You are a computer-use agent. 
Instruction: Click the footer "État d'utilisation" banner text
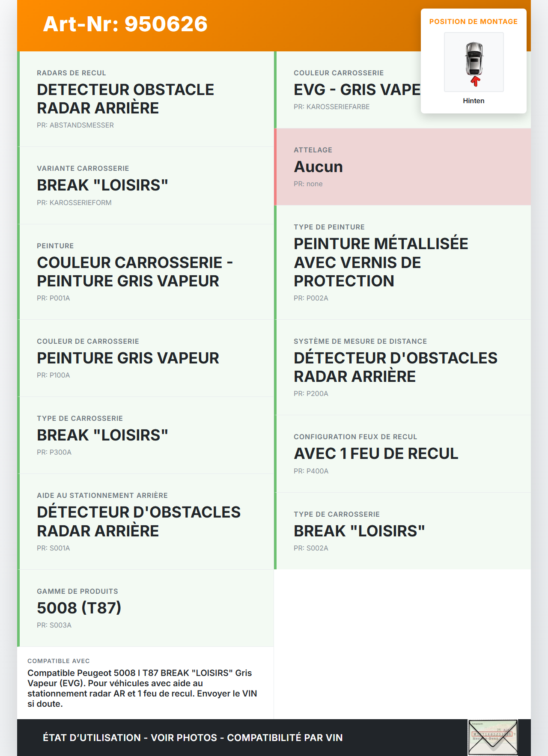tap(193, 738)
